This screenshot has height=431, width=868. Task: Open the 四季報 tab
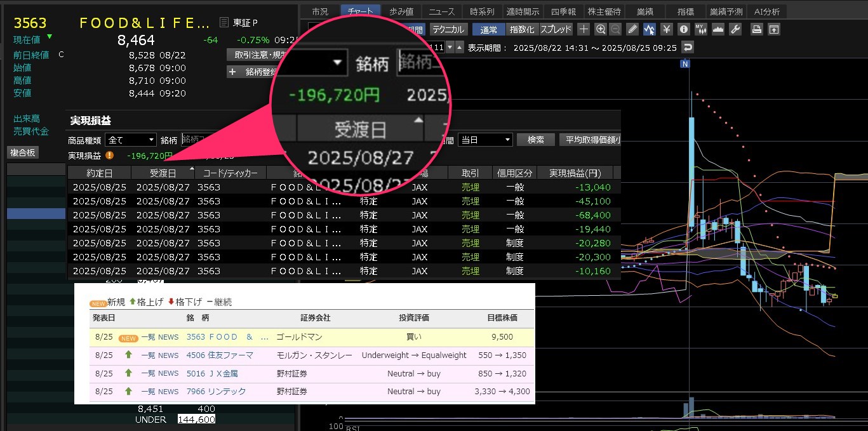pyautogui.click(x=563, y=11)
